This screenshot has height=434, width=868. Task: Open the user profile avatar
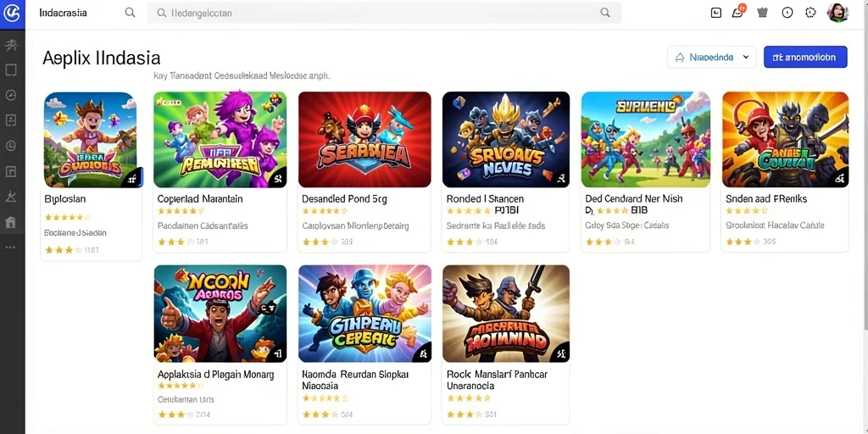[837, 12]
